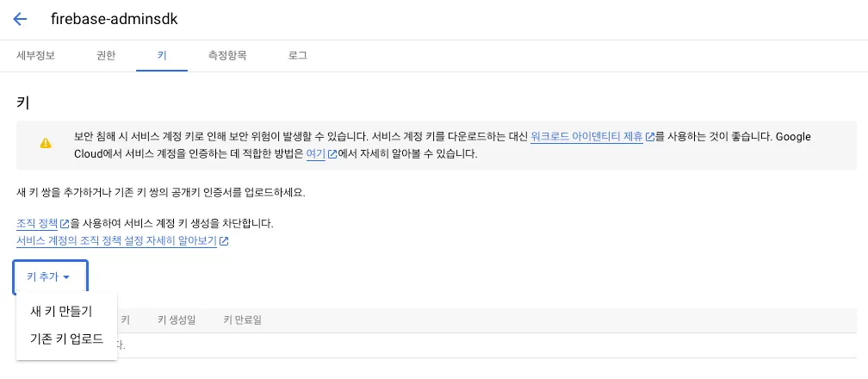Switch to the 권한 tab
The width and height of the screenshot is (868, 379).
tap(106, 55)
